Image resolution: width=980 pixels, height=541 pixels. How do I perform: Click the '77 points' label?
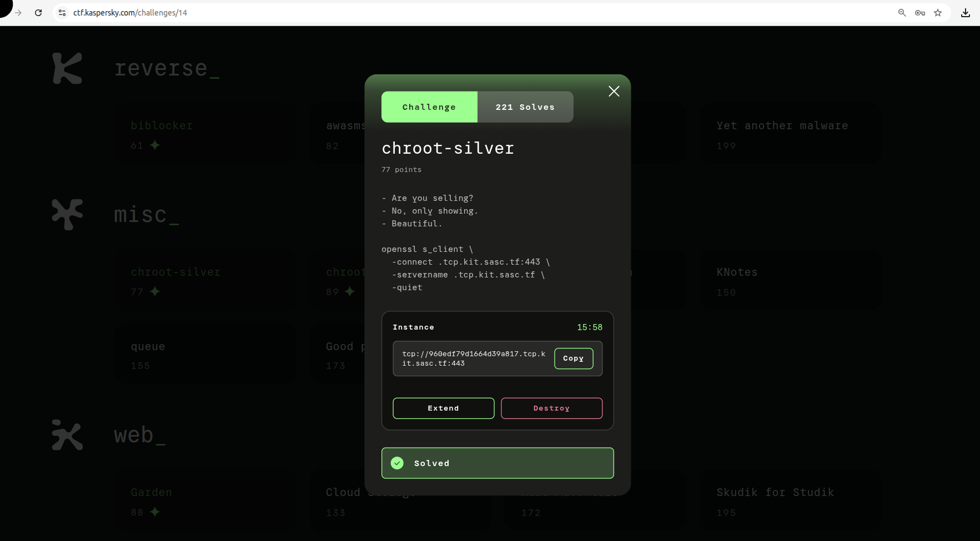[x=401, y=170]
